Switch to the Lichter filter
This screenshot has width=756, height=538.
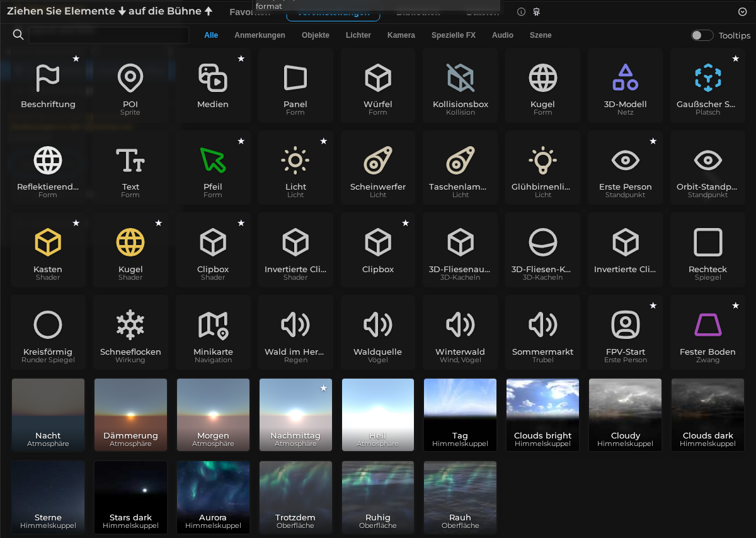[358, 35]
